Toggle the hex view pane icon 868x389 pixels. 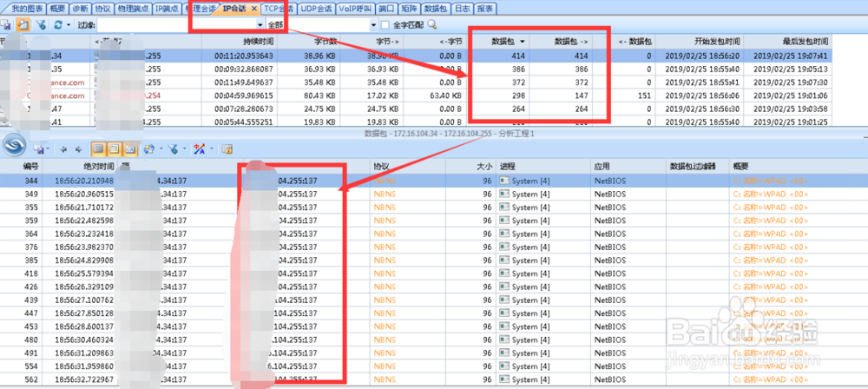click(131, 149)
